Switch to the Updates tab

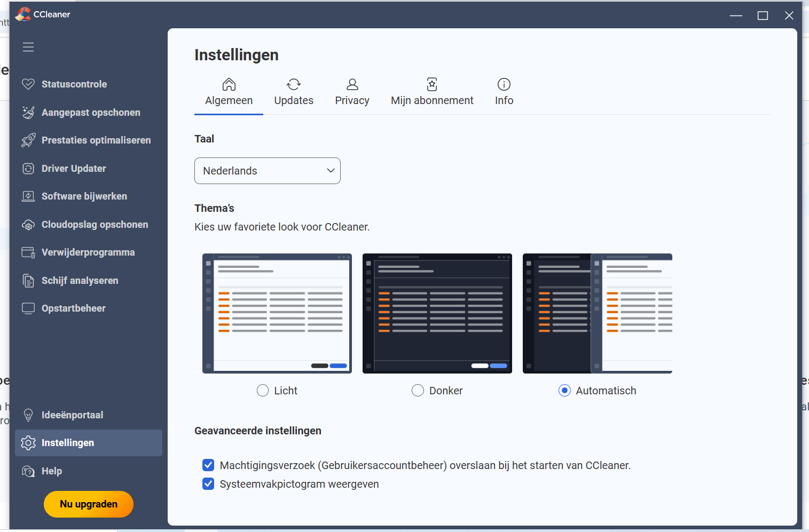294,92
